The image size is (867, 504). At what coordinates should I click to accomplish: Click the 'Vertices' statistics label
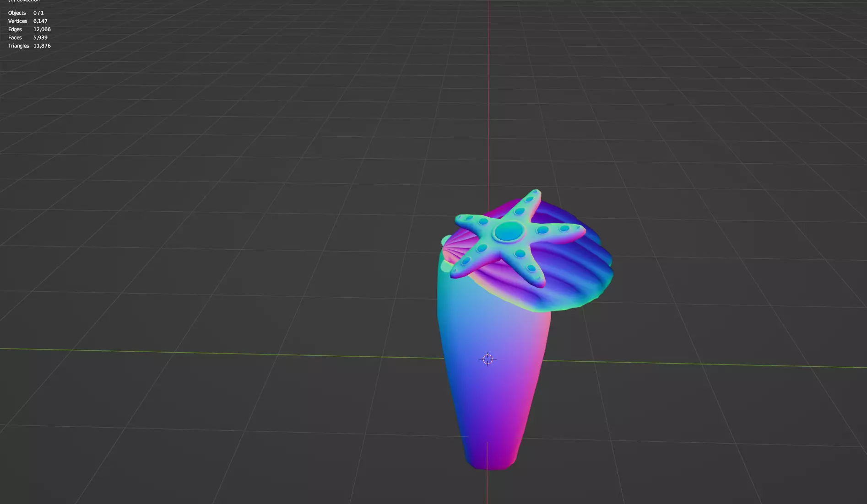click(17, 21)
